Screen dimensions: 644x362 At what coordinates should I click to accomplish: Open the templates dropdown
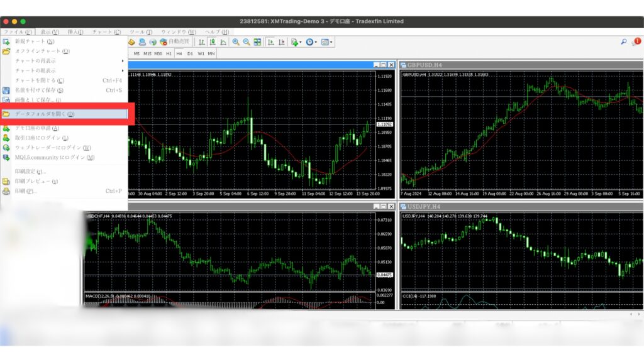(x=326, y=42)
